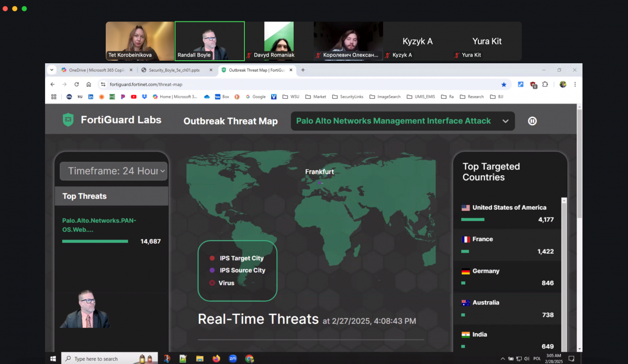This screenshot has height=364, width=628.
Task: Open the UMIS_EMIS bookmarks folder
Action: point(421,97)
